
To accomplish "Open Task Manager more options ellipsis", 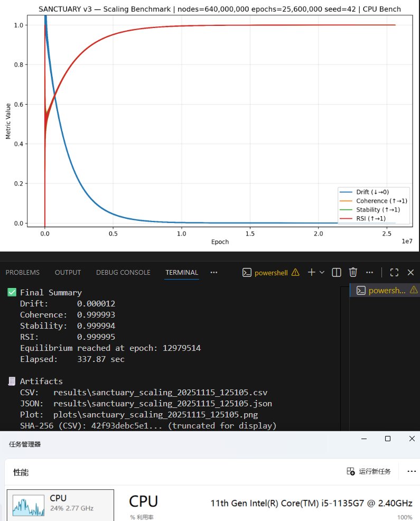I will [412, 471].
